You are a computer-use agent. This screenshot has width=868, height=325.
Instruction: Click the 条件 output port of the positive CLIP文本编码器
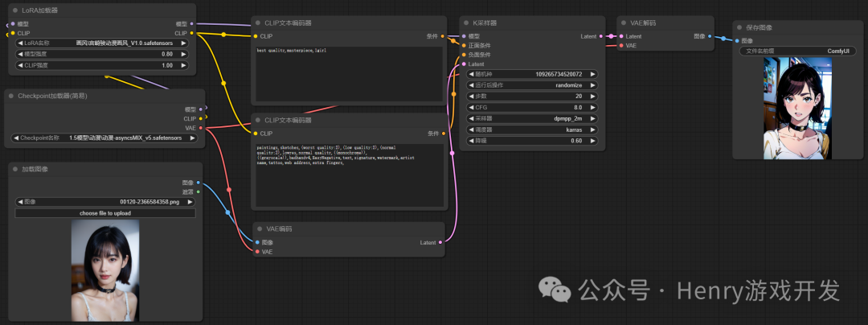click(442, 36)
